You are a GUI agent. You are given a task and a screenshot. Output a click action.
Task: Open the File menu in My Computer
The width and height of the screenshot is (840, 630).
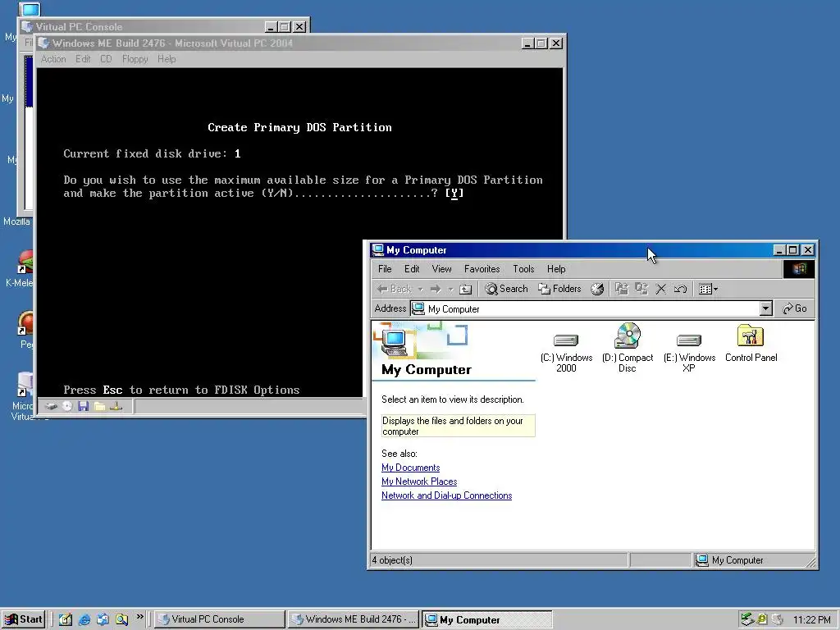pyautogui.click(x=385, y=269)
